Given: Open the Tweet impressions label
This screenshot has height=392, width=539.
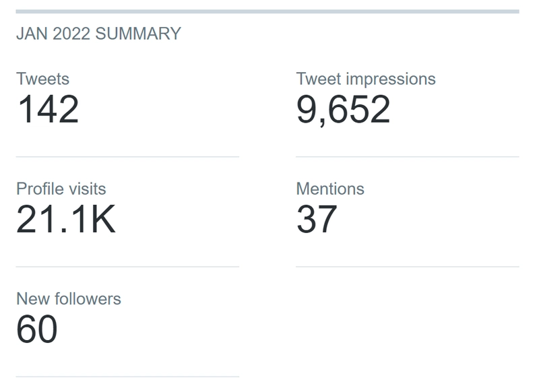Looking at the screenshot, I should tap(366, 79).
